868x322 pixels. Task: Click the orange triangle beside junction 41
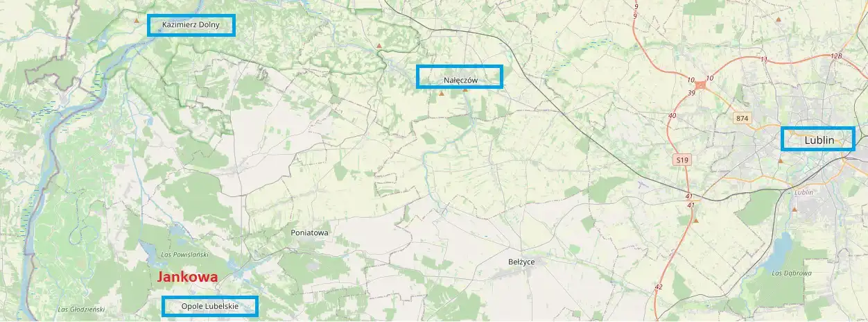tap(695, 221)
